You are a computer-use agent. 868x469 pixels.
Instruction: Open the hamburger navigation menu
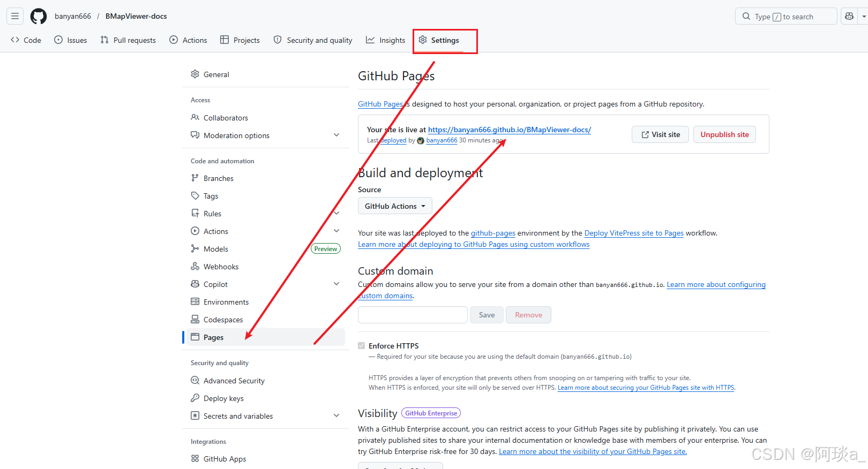pos(15,16)
